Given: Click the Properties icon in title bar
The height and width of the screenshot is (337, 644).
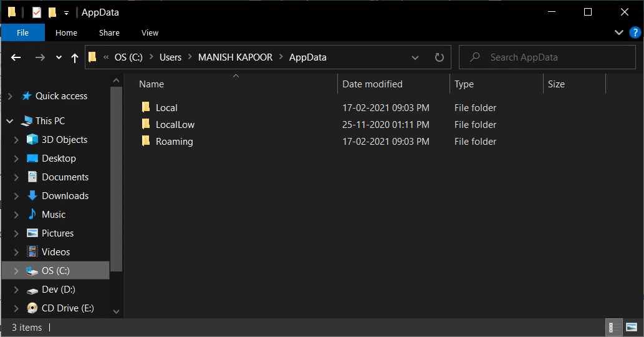Looking at the screenshot, I should tap(37, 12).
